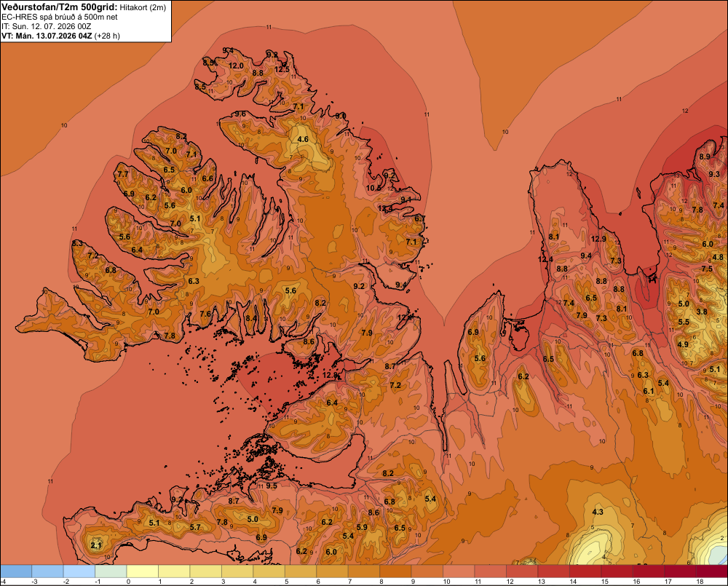Click the 12.9 temperature label
This screenshot has width=728, height=586.
pos(598,239)
